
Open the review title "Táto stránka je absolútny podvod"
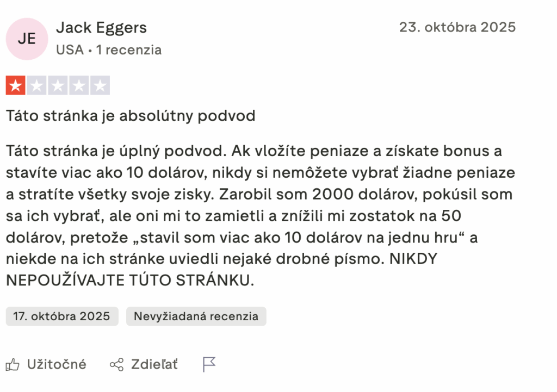click(x=131, y=116)
